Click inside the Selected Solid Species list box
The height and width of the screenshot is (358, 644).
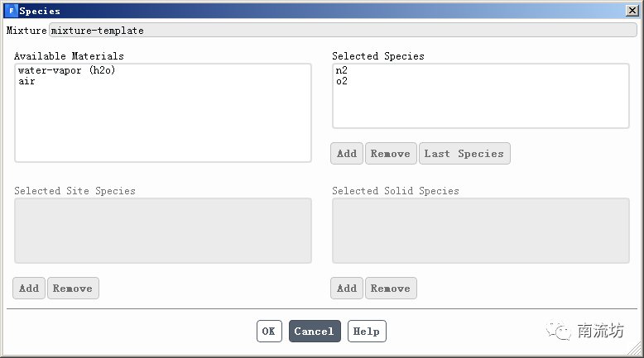pos(480,231)
